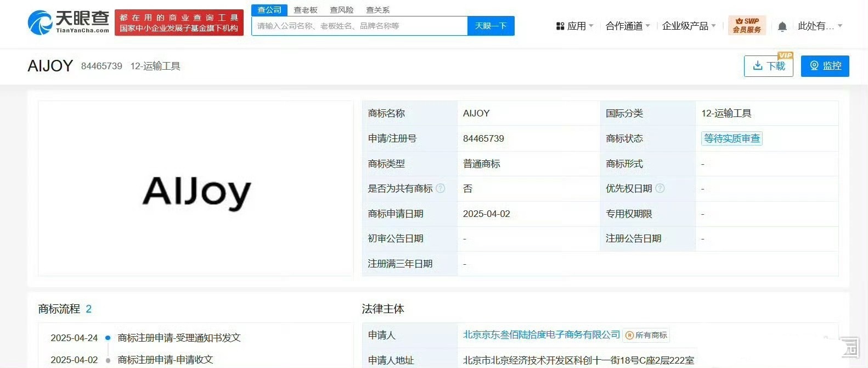Viewport: 868px width, 368px height.
Task: Focus the company name search input field
Action: pos(359,26)
